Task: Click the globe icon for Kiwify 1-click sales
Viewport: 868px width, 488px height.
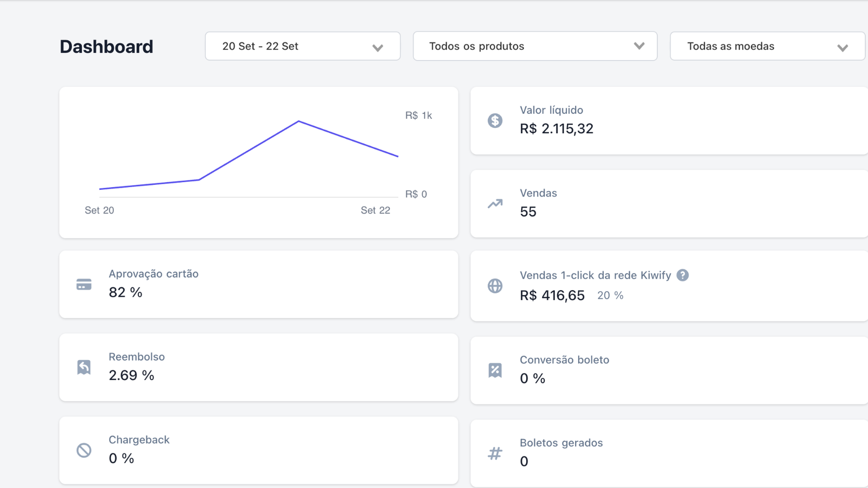Action: (x=495, y=286)
